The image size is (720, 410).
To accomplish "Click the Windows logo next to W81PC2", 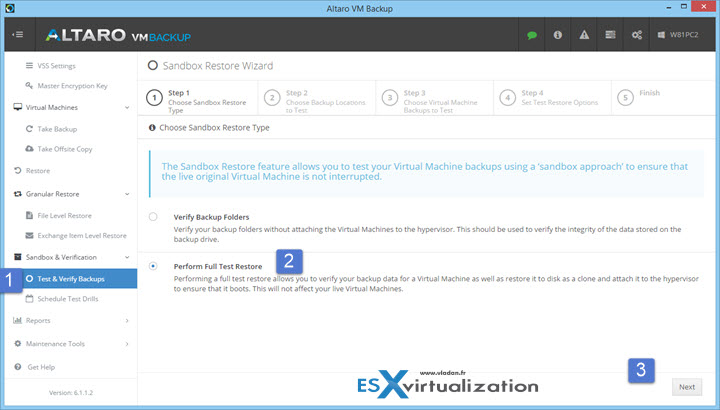I will point(661,35).
